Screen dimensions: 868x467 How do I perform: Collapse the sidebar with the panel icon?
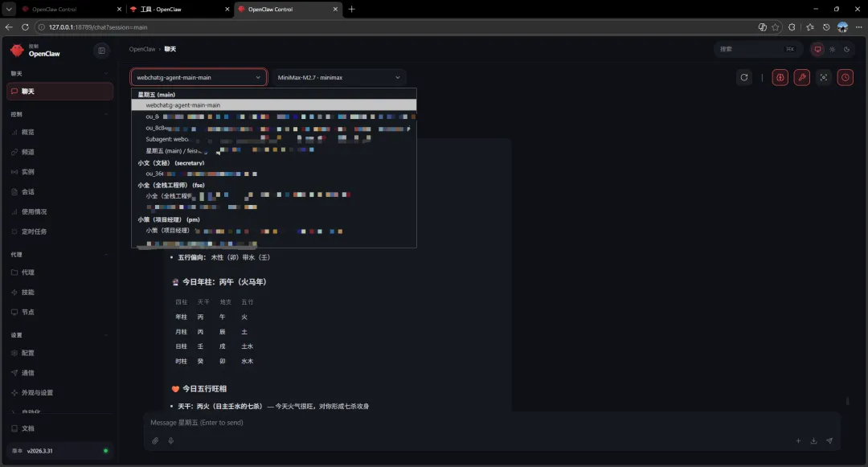[x=102, y=51]
